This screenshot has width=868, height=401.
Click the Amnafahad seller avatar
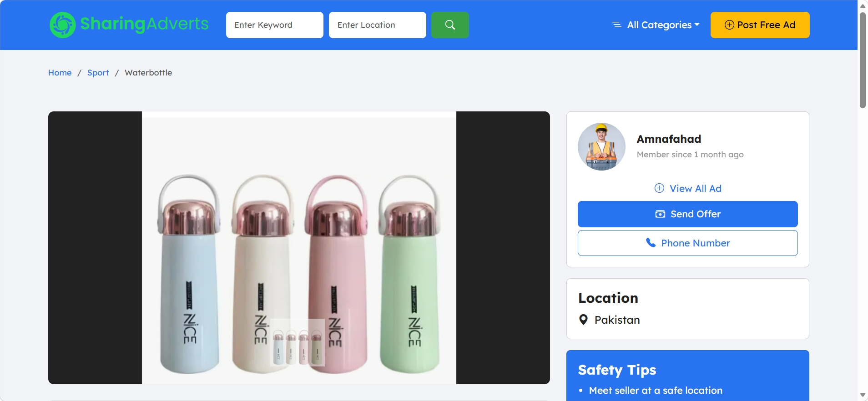click(x=601, y=146)
